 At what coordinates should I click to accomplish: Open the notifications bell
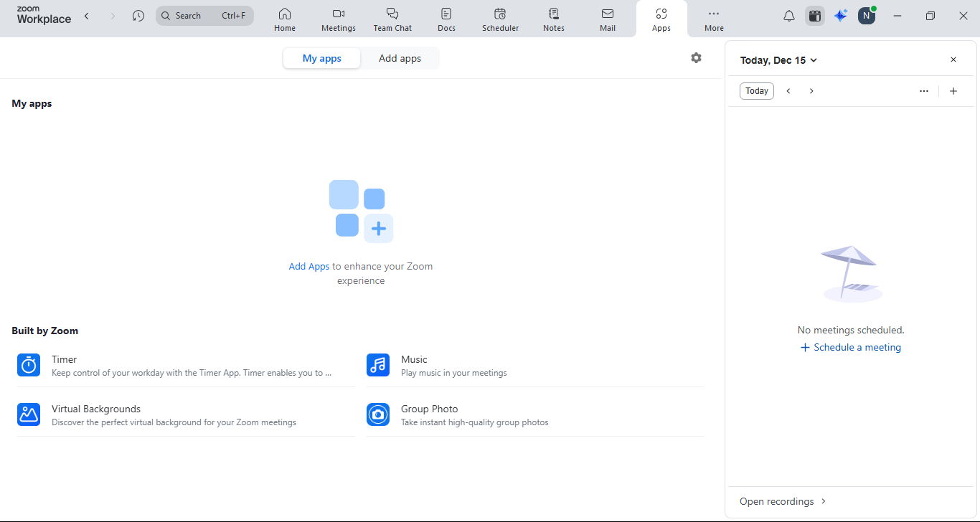(788, 16)
